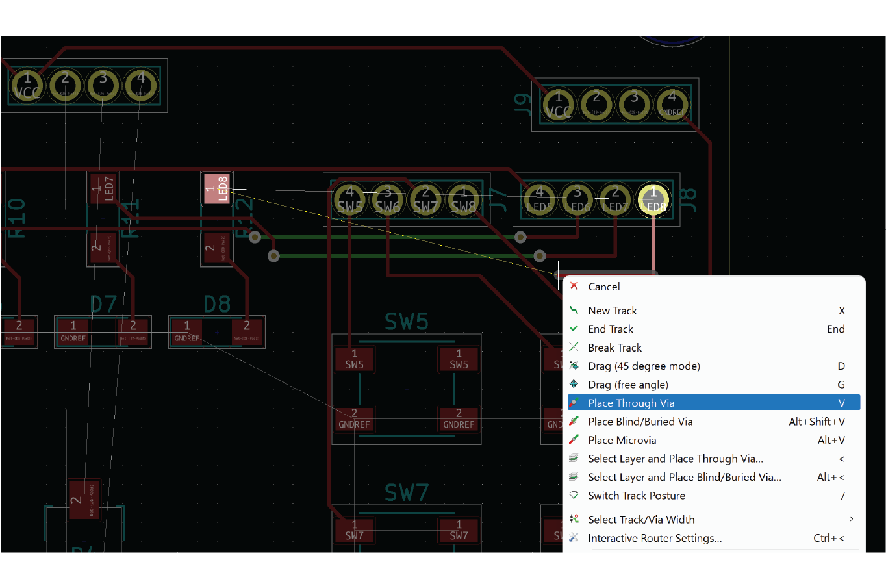Open Select Layer and Place Blind/Buried Via
The width and height of the screenshot is (886, 588).
click(714, 477)
